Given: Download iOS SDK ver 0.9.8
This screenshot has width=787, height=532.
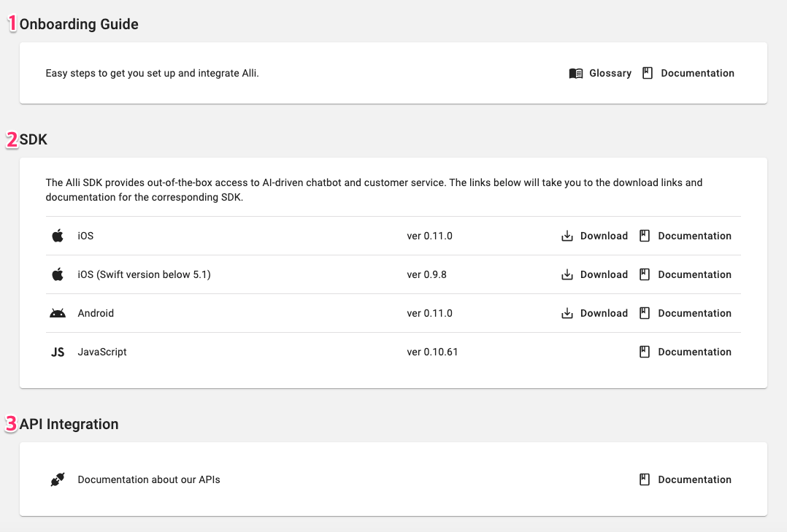Looking at the screenshot, I should 604,275.
